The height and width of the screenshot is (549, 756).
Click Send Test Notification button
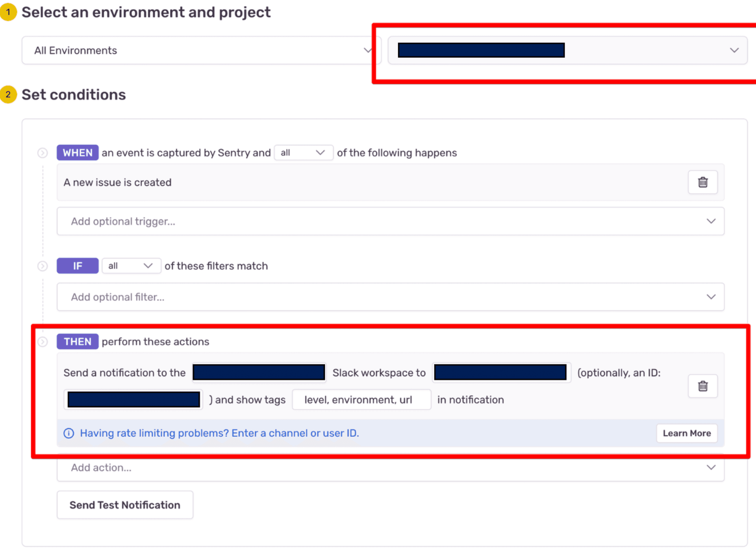(x=125, y=505)
